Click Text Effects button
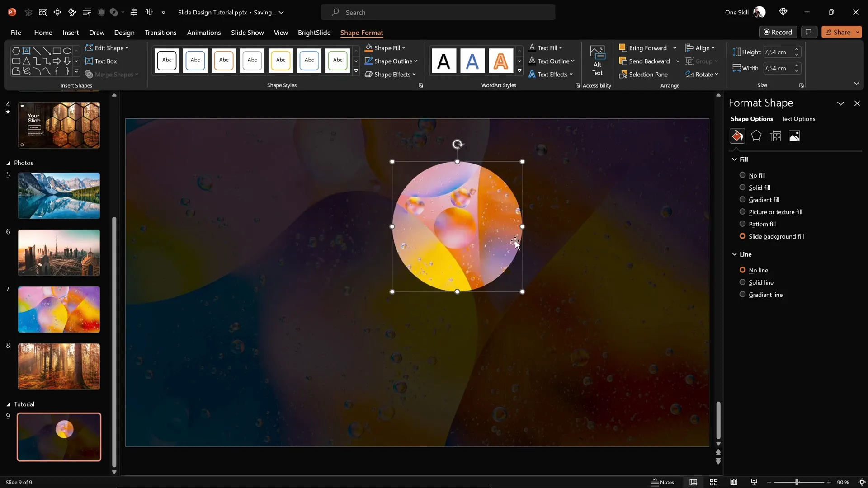 tap(551, 74)
